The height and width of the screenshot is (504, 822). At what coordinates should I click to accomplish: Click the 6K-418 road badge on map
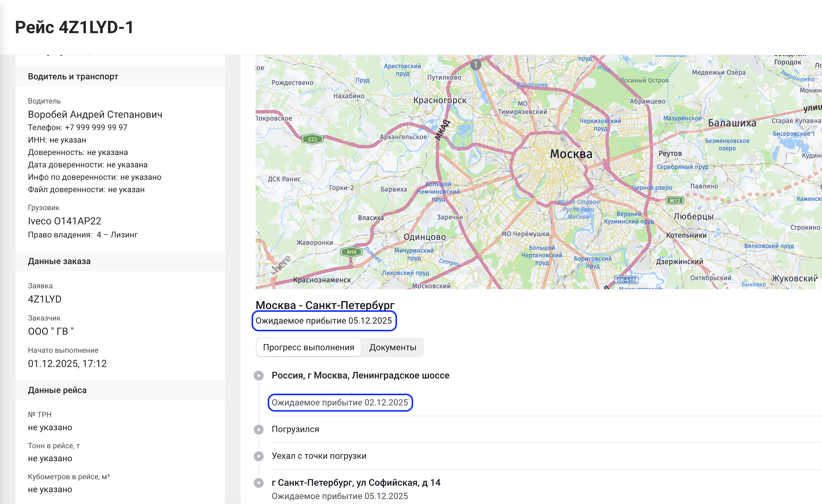(626, 280)
